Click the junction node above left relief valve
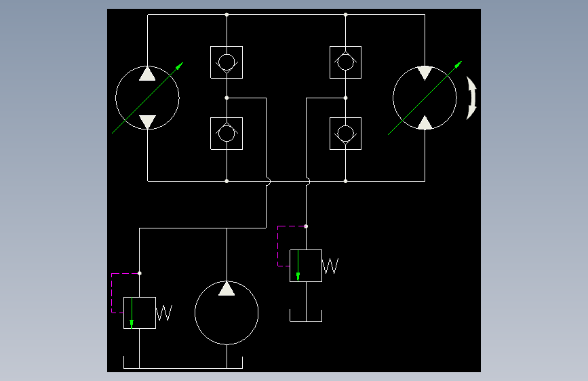Screen dimensions: 588x381 pos(140,273)
